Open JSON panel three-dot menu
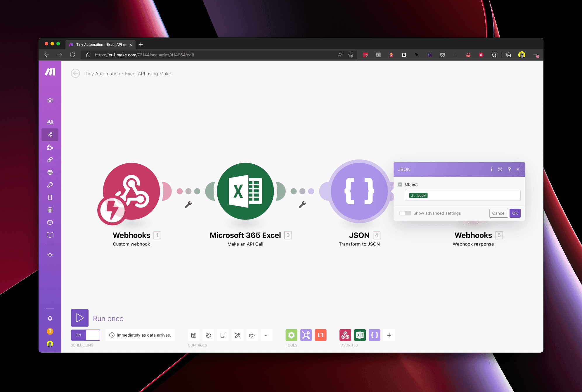 (x=491, y=169)
